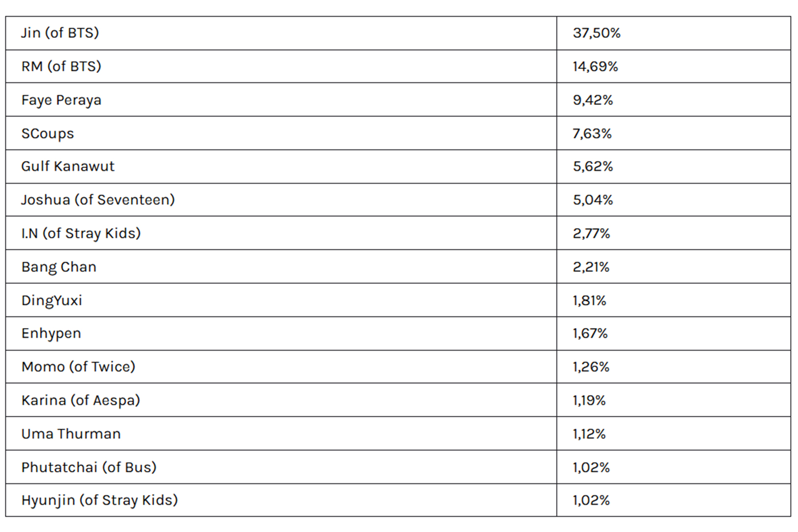798x532 pixels.
Task: Click Karina (of Aespa) name
Action: [x=80, y=400]
